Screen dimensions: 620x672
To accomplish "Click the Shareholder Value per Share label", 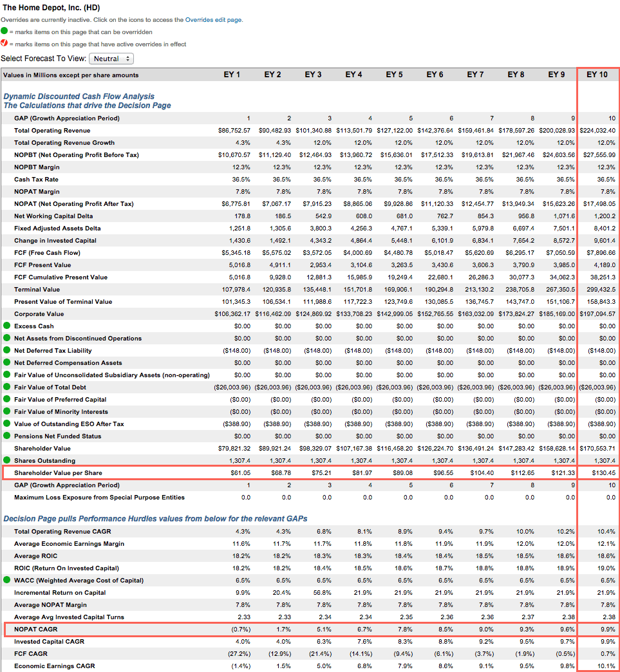I will [58, 472].
